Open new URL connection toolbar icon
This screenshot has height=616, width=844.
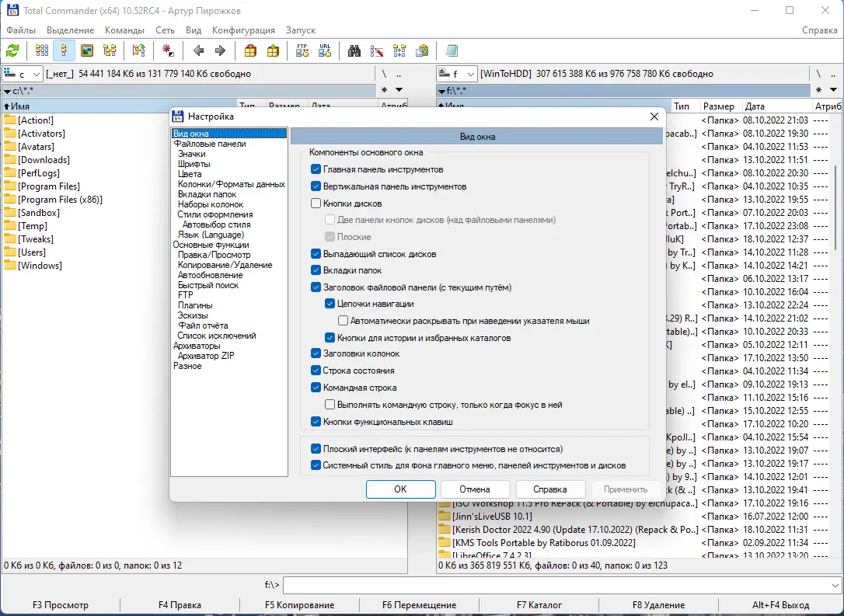coord(325,51)
